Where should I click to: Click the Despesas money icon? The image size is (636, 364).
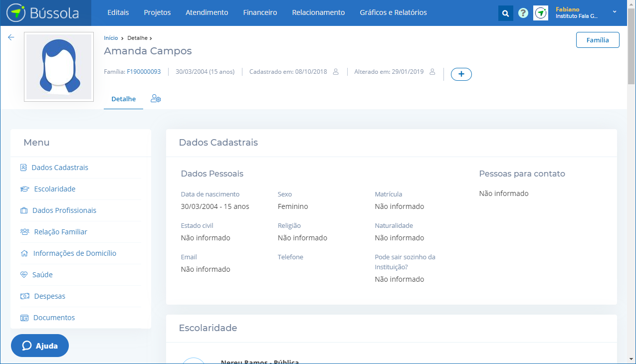[25, 296]
